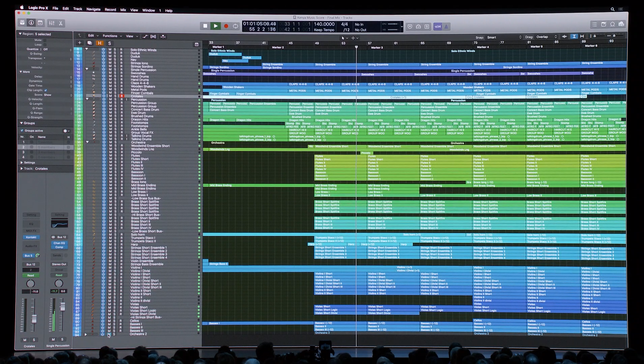This screenshot has width=644, height=364.
Task: Open the Snap Smart dropdown
Action: pos(504,37)
